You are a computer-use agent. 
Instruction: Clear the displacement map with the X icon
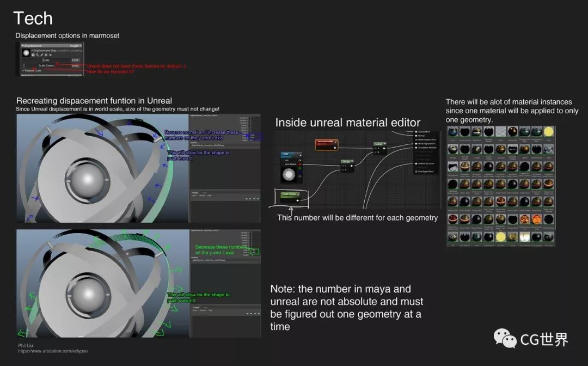click(50, 55)
